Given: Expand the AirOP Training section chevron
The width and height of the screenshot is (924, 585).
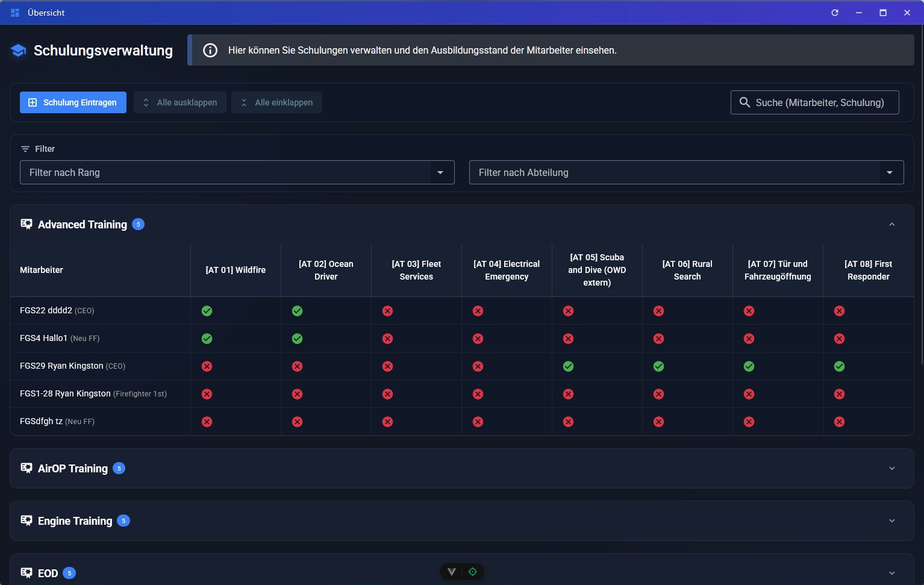Looking at the screenshot, I should point(892,468).
